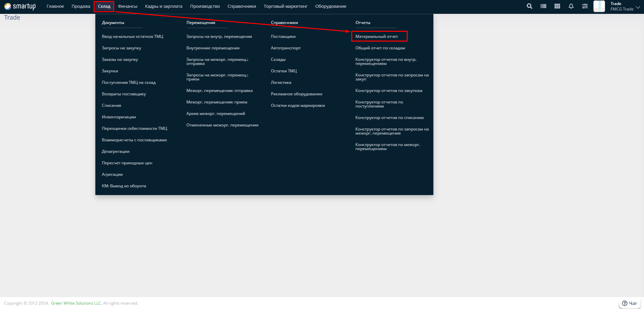
Task: Open Архив межорг. перемещений
Action: [x=216, y=114]
